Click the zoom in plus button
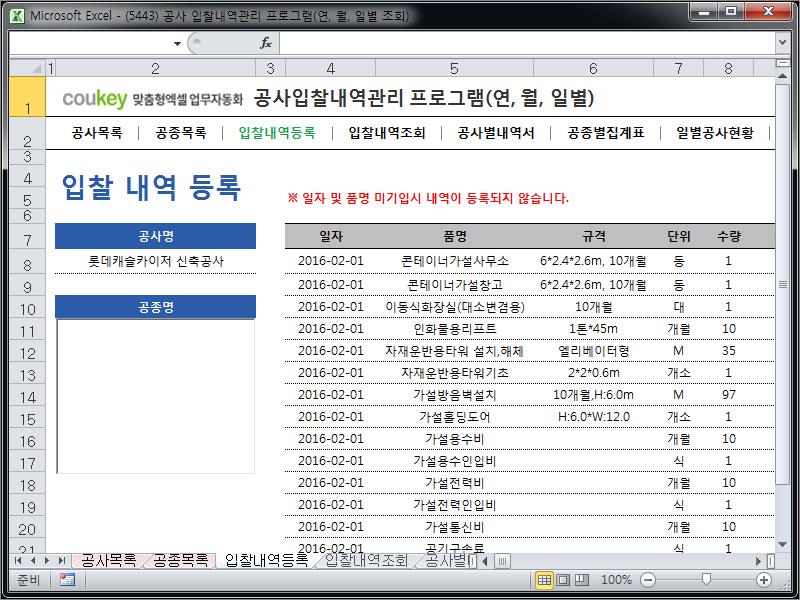 [x=764, y=580]
